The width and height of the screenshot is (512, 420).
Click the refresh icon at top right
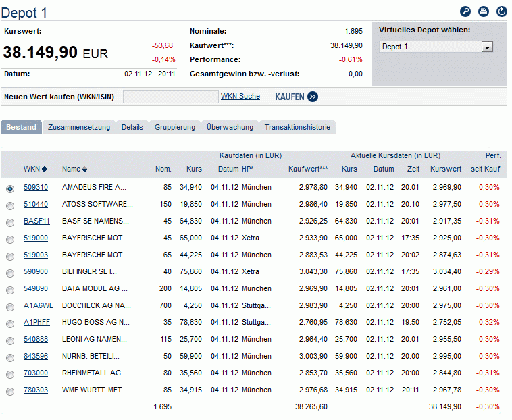coord(502,11)
